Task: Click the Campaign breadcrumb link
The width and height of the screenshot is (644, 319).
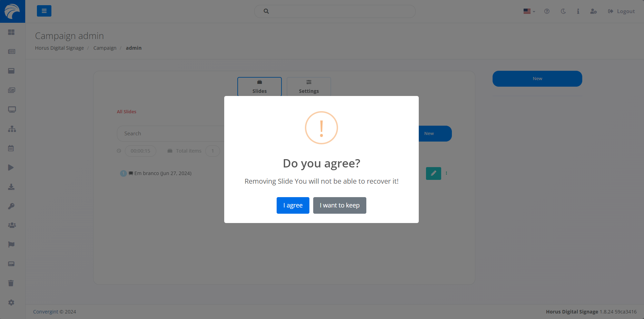Action: [105, 48]
